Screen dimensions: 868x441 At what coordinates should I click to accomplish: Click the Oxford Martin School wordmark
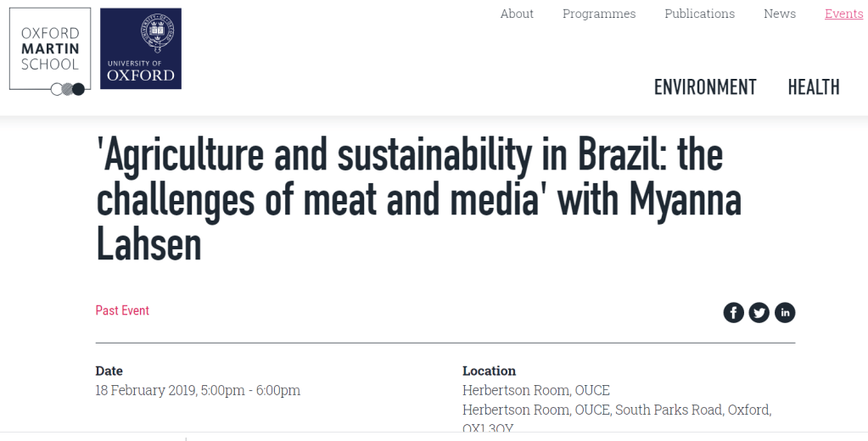click(x=50, y=49)
